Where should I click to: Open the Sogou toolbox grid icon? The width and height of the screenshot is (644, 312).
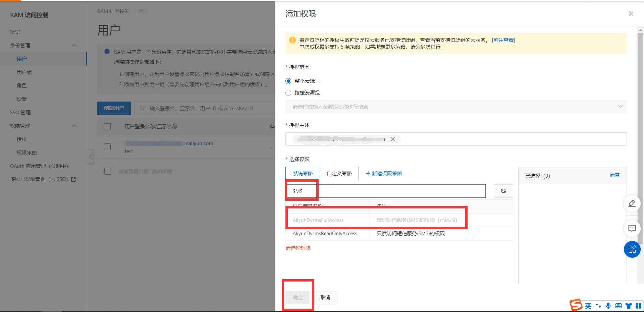tap(638, 306)
